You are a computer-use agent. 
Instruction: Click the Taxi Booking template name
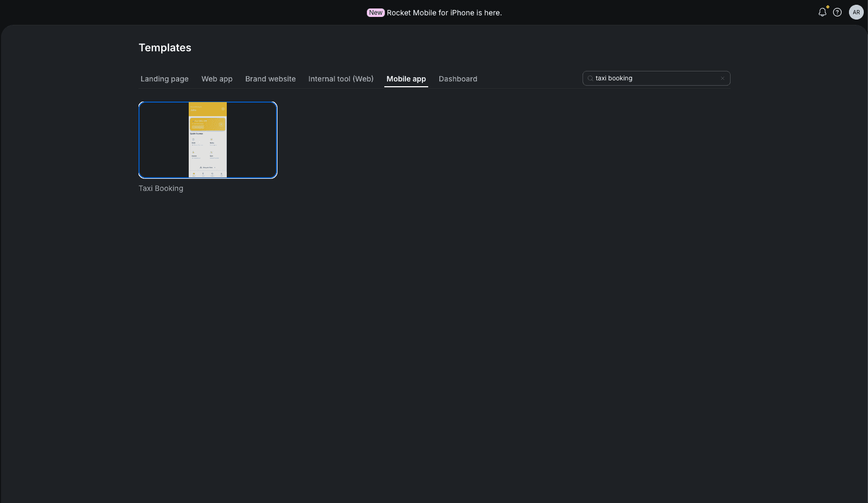pyautogui.click(x=161, y=188)
